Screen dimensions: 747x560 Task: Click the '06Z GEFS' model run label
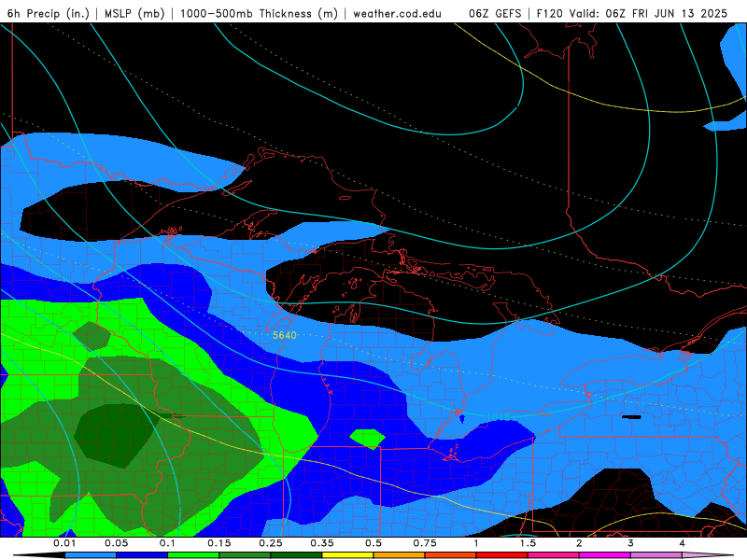pyautogui.click(x=495, y=13)
